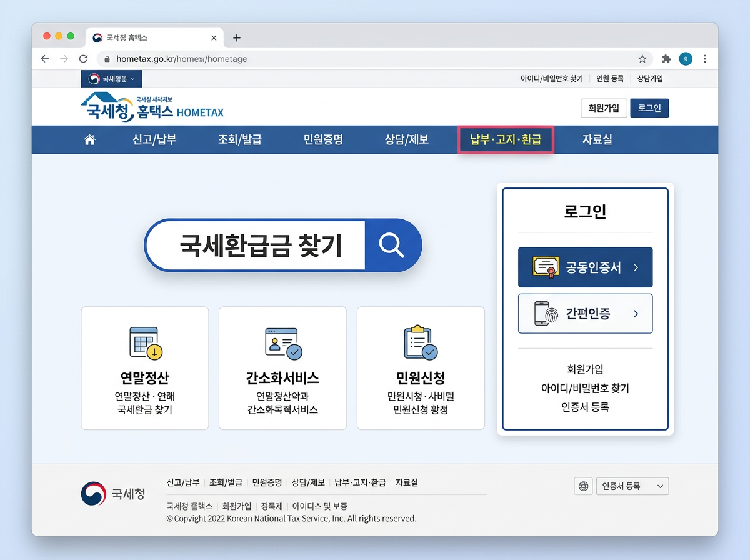
Task: Click the globe language icon in footer
Action: tap(584, 486)
